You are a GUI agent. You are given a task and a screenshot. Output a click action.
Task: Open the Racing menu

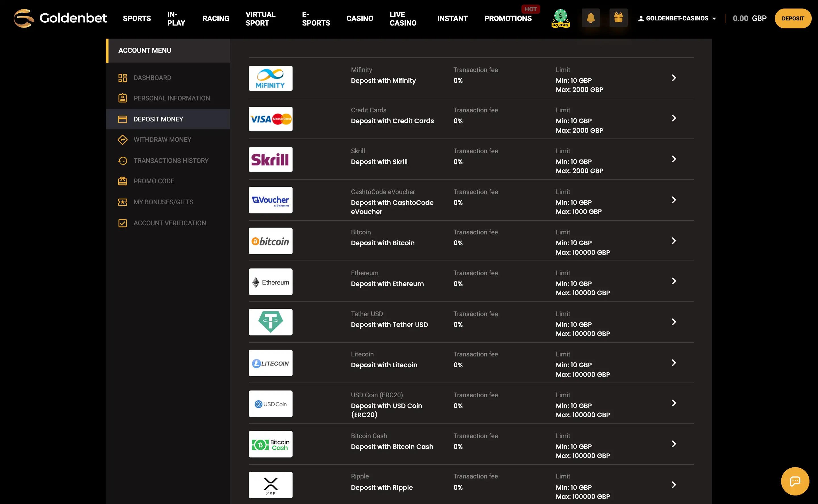click(x=216, y=18)
